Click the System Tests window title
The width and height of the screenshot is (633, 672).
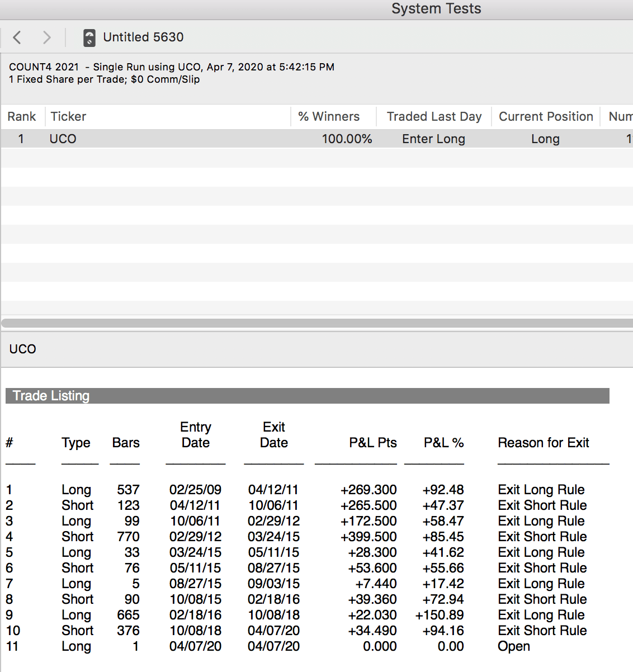coord(436,9)
